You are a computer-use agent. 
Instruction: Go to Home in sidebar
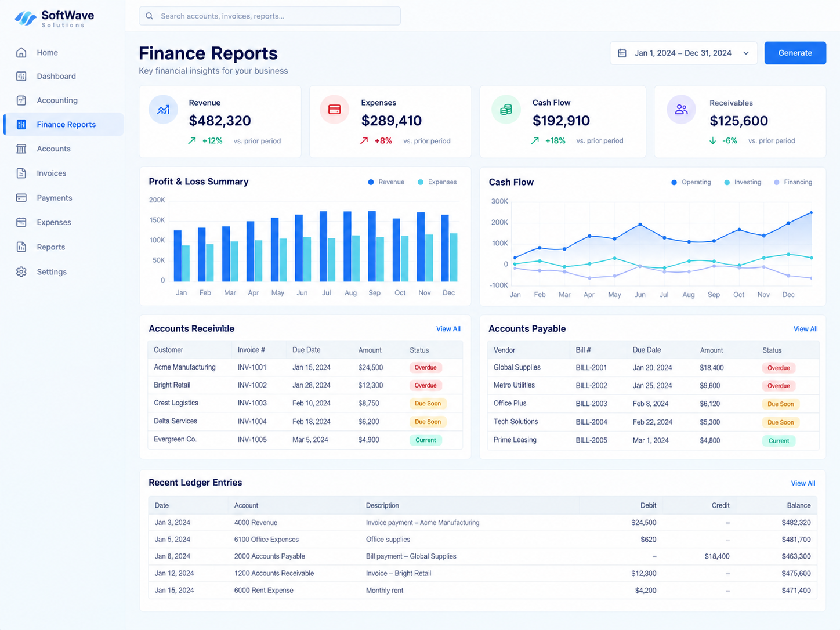[x=47, y=52]
